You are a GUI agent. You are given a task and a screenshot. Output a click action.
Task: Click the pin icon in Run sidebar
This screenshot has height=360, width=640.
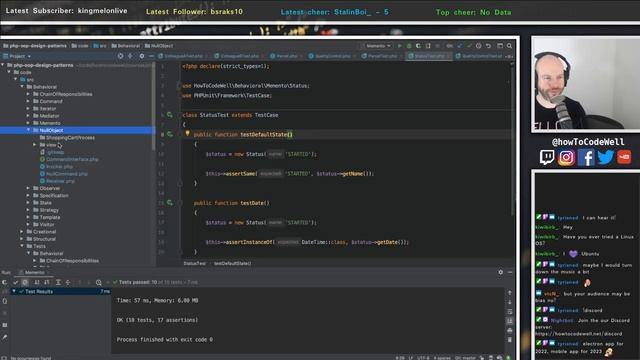click(5, 338)
